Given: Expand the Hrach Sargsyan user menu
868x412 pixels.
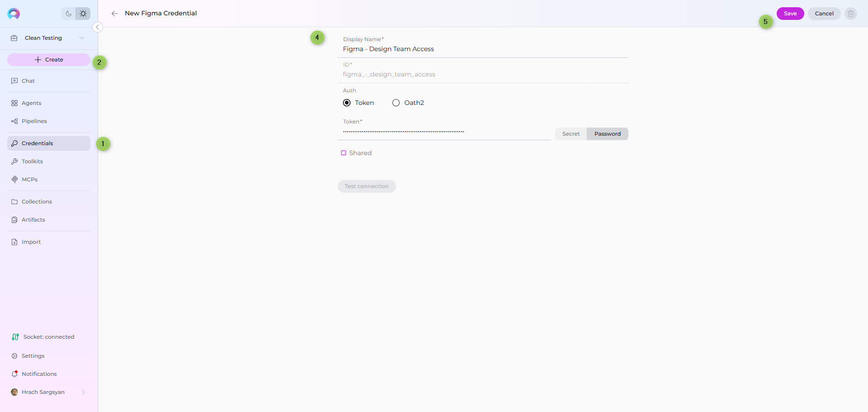Looking at the screenshot, I should (83, 392).
